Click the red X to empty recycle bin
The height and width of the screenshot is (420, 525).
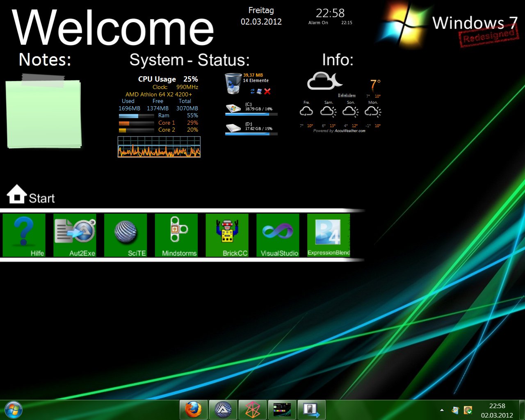(x=267, y=91)
